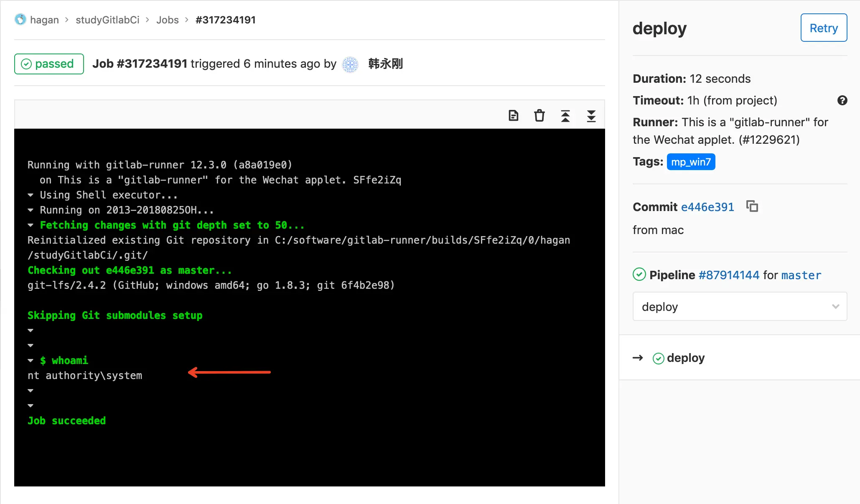
Task: Erase the job log with trash icon
Action: click(x=539, y=115)
